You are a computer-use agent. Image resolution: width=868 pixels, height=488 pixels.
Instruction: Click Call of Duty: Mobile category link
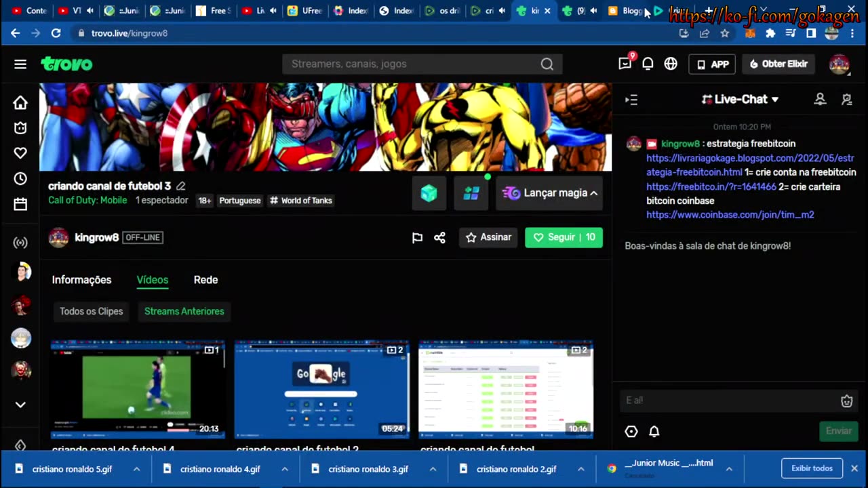coord(87,200)
